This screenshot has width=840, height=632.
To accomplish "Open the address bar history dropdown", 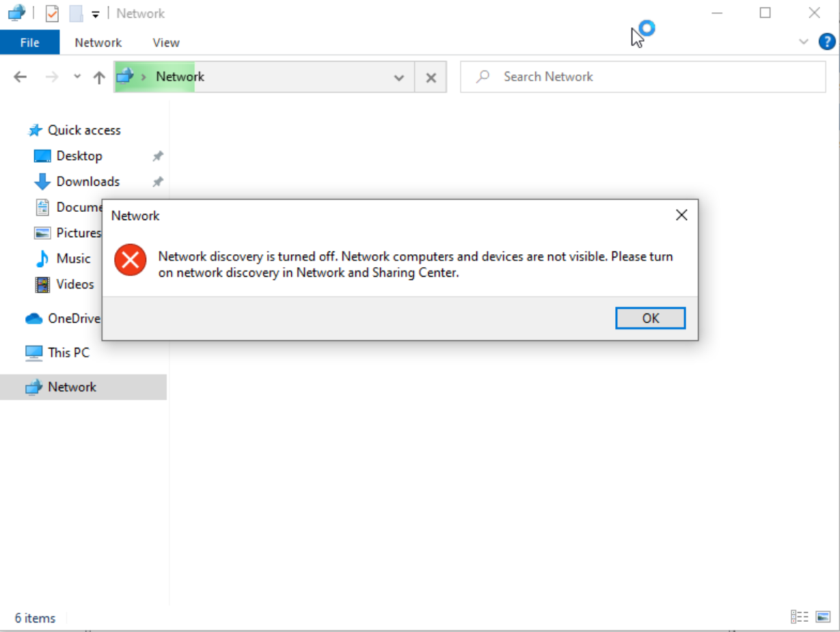I will click(x=399, y=77).
